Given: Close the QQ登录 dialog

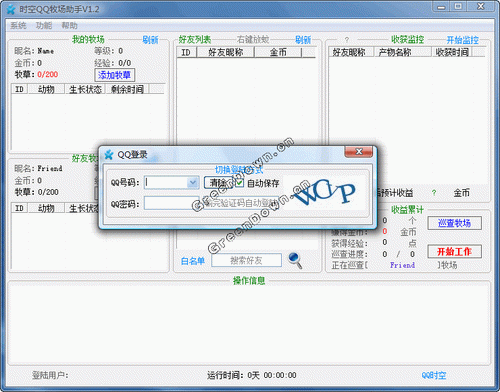Looking at the screenshot, I should click(359, 152).
